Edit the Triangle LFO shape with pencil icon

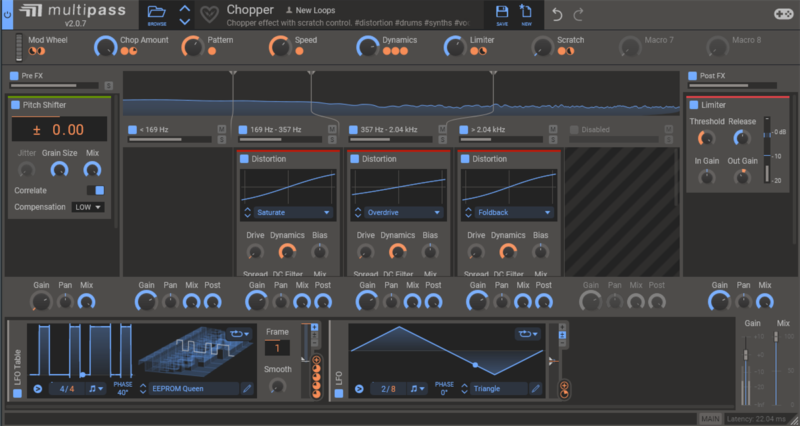[536, 388]
